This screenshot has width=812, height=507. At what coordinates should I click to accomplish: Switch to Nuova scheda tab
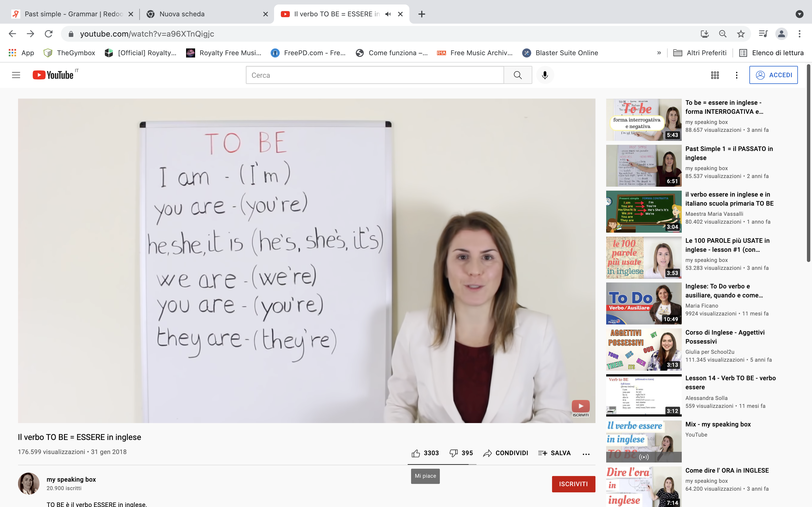click(201, 14)
